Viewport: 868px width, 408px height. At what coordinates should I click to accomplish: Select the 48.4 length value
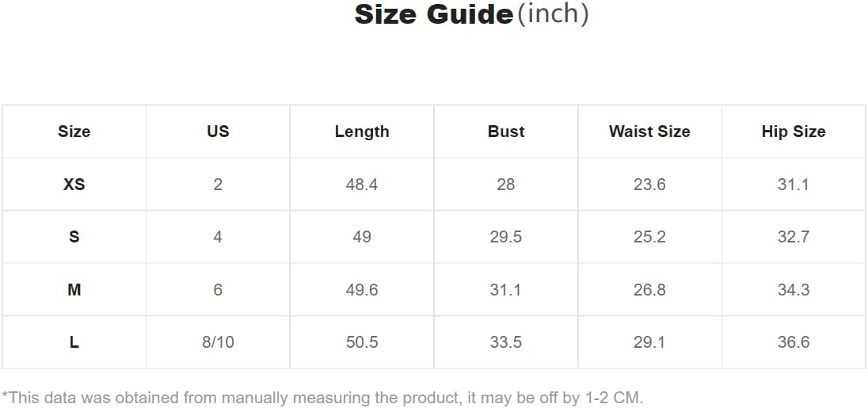362,185
